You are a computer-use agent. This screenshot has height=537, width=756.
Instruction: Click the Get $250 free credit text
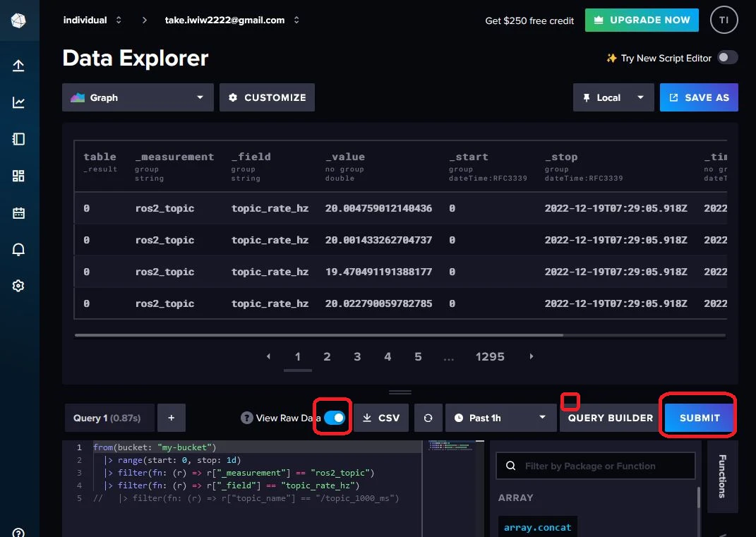pyautogui.click(x=529, y=20)
